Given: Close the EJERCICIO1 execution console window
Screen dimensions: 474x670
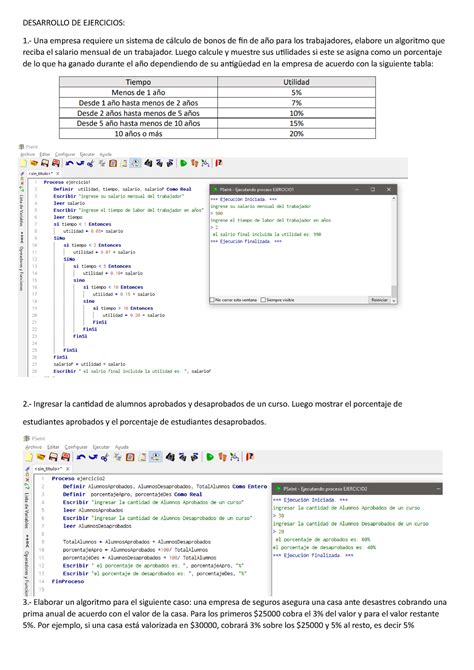Looking at the screenshot, I should (389, 189).
